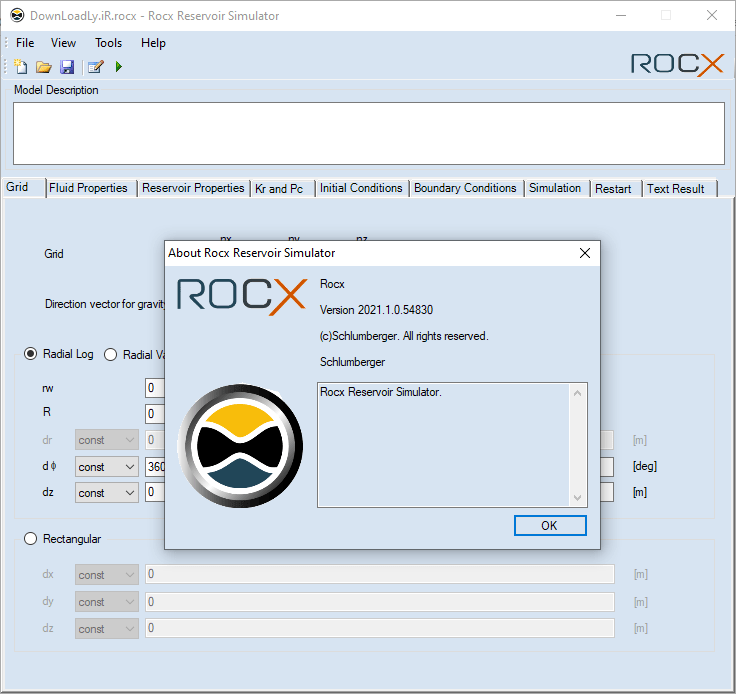Click the round Schlumberger Rocx emblem
Viewport: 736px width, 694px height.
click(x=240, y=443)
